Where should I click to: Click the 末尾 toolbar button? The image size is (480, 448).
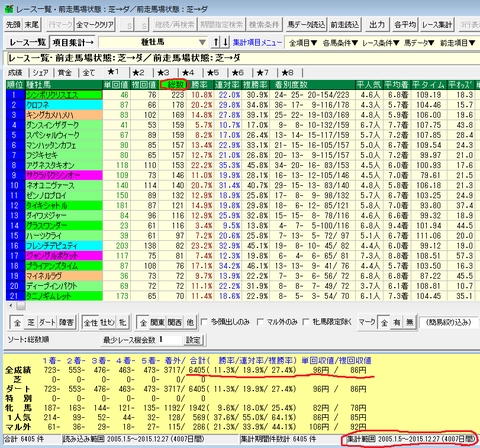point(31,25)
